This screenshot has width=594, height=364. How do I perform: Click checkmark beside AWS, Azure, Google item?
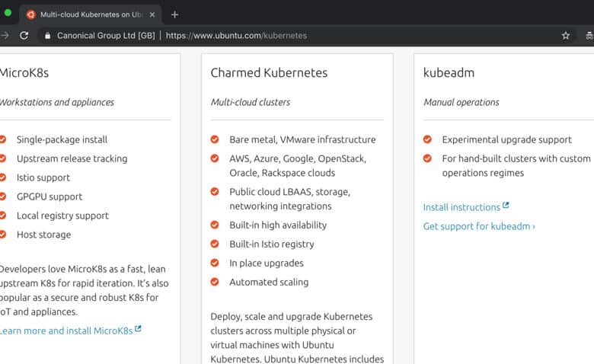pyautogui.click(x=215, y=158)
